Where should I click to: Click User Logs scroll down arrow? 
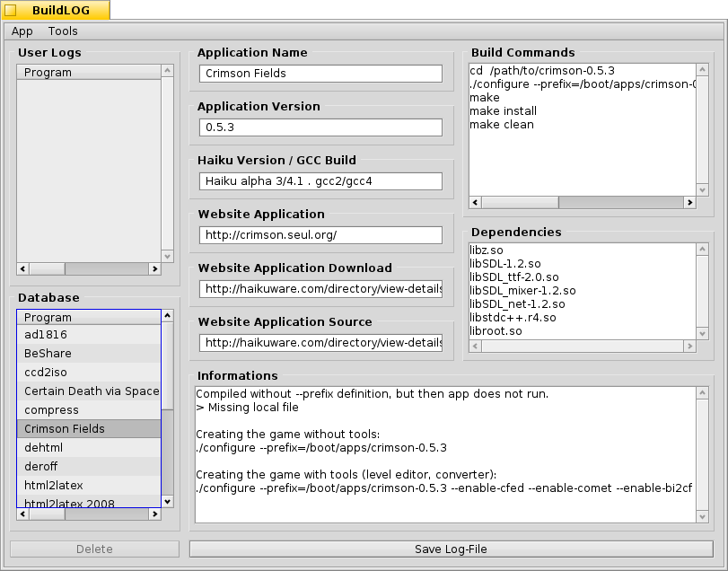pyautogui.click(x=168, y=256)
